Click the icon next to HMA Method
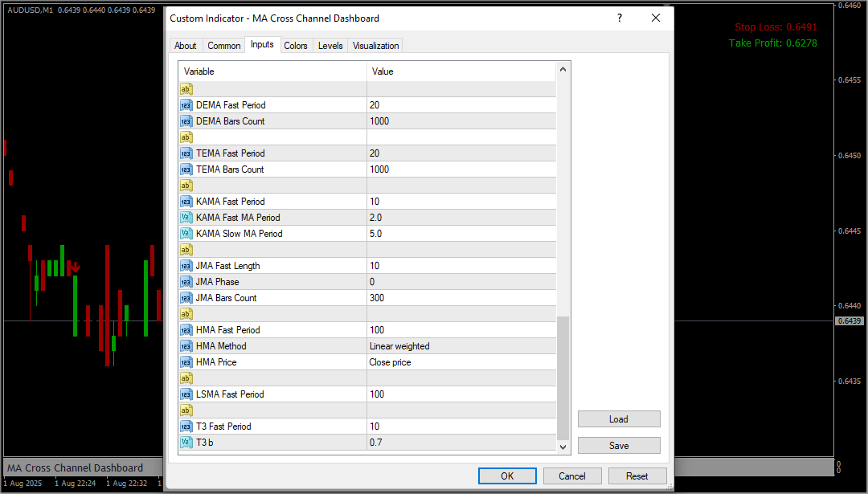This screenshot has width=868, height=494. click(x=186, y=346)
